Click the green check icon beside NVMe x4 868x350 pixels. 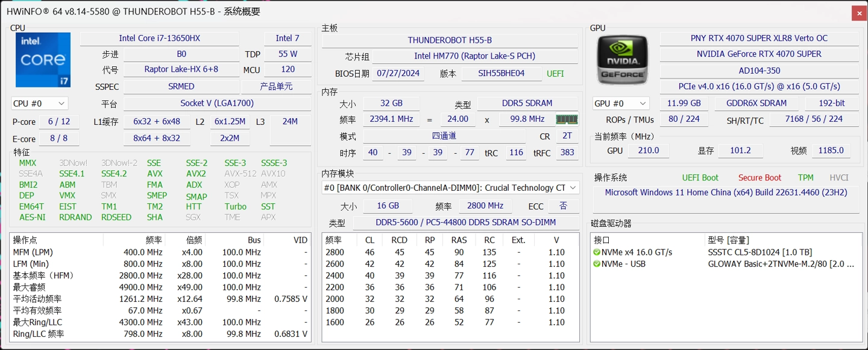597,252
